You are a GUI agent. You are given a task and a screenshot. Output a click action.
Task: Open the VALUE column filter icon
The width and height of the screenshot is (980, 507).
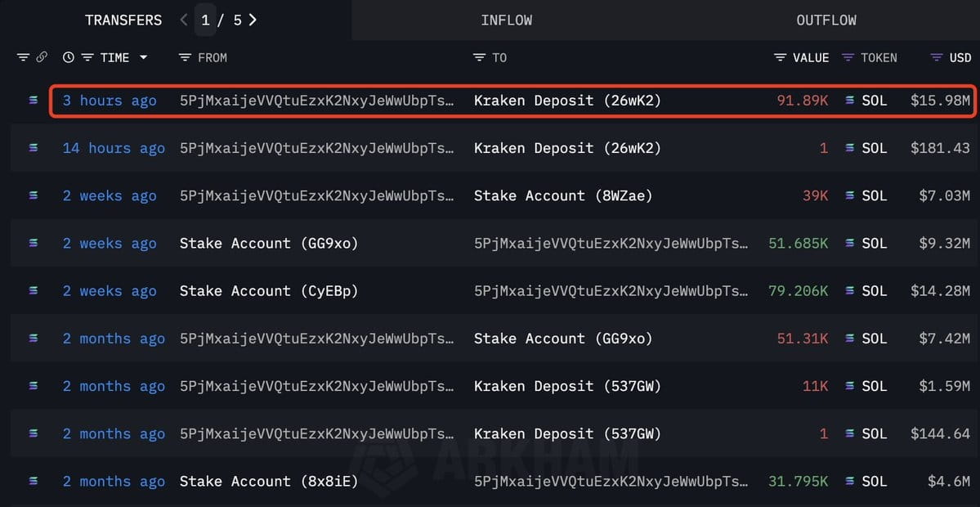pyautogui.click(x=780, y=57)
